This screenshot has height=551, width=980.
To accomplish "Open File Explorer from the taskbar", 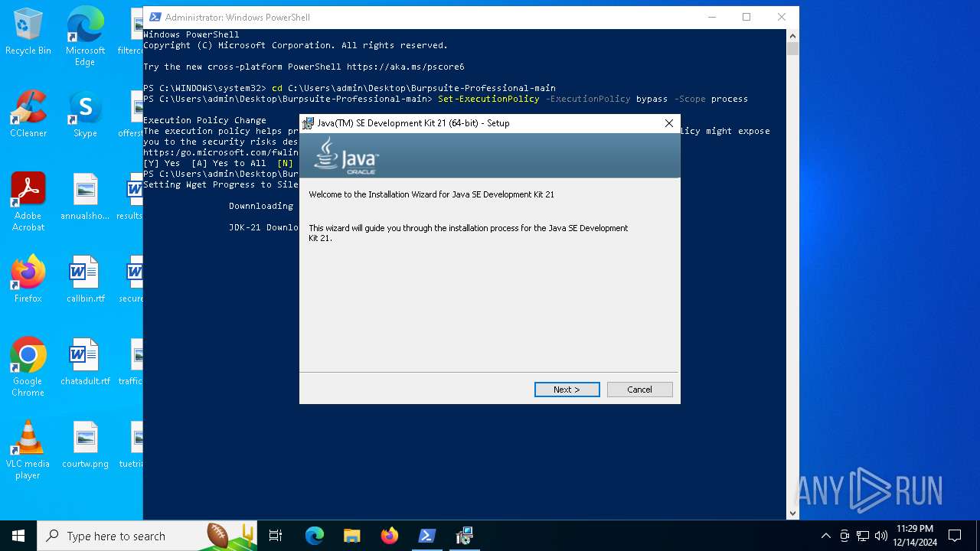I will [351, 536].
